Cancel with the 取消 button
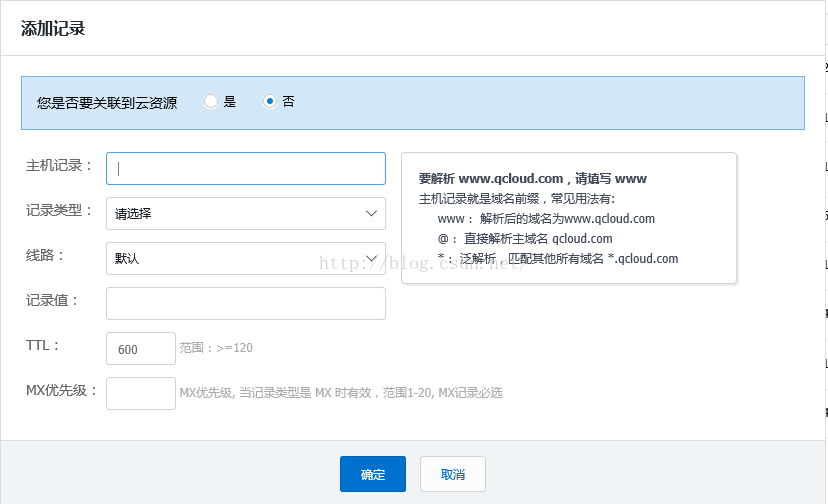Image resolution: width=828 pixels, height=504 pixels. coord(453,474)
